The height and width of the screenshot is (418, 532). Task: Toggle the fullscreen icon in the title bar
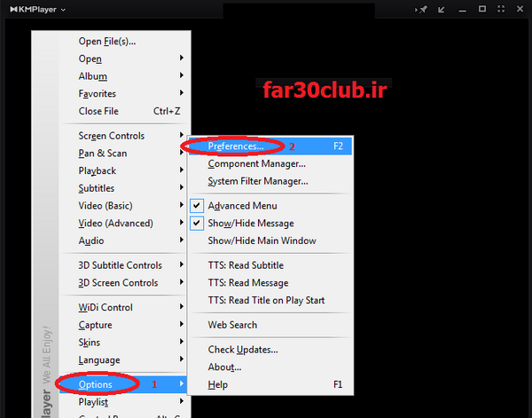pos(501,9)
